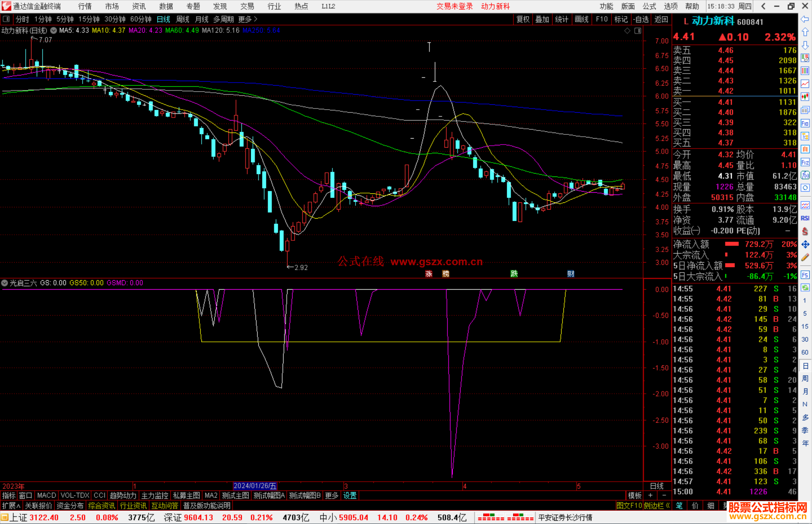Toggle panel layout square at top-left
Viewport: 812px width, 524px height.
click(x=6, y=19)
